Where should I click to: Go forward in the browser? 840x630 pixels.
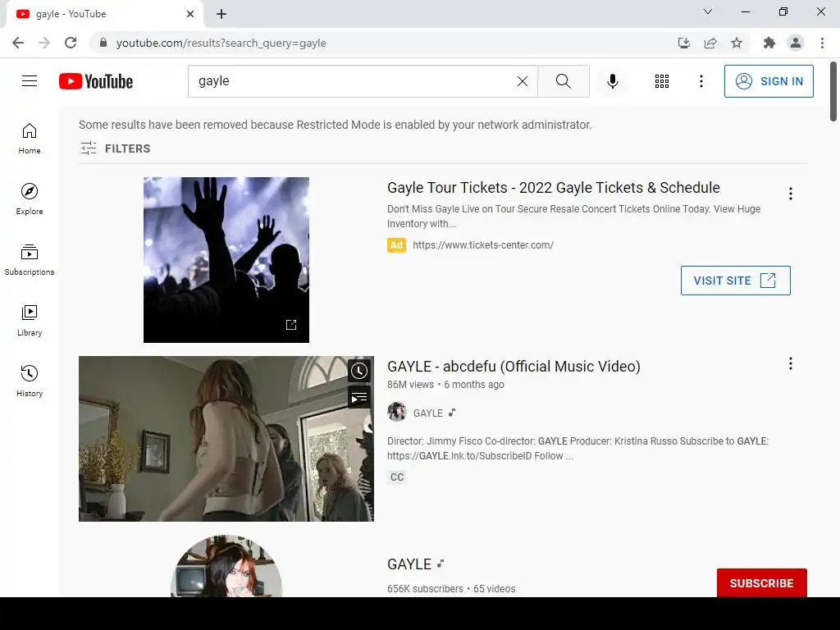pos(44,43)
